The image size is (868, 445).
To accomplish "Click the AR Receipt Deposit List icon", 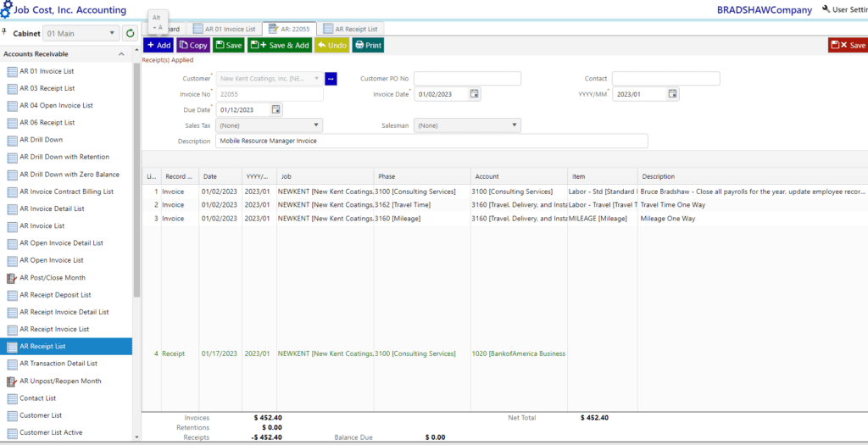I will [12, 295].
